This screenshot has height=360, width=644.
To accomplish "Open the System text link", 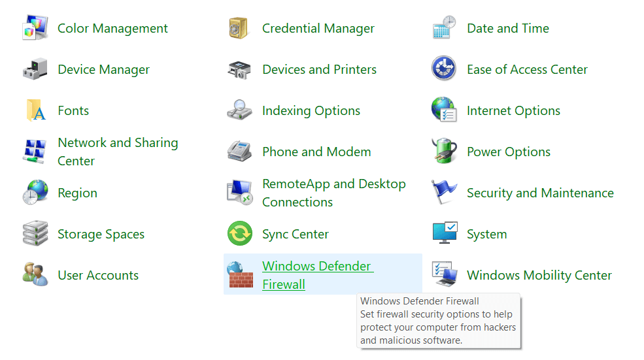I will coord(486,234).
